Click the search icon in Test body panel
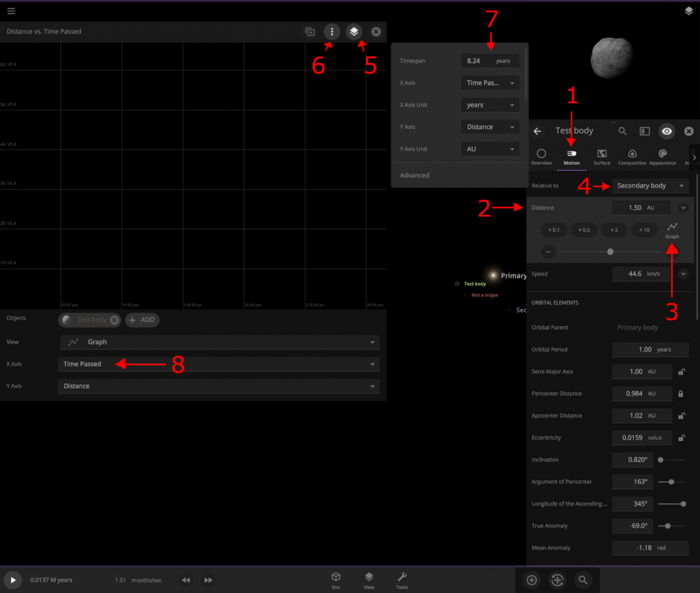The height and width of the screenshot is (593, 700). (622, 131)
